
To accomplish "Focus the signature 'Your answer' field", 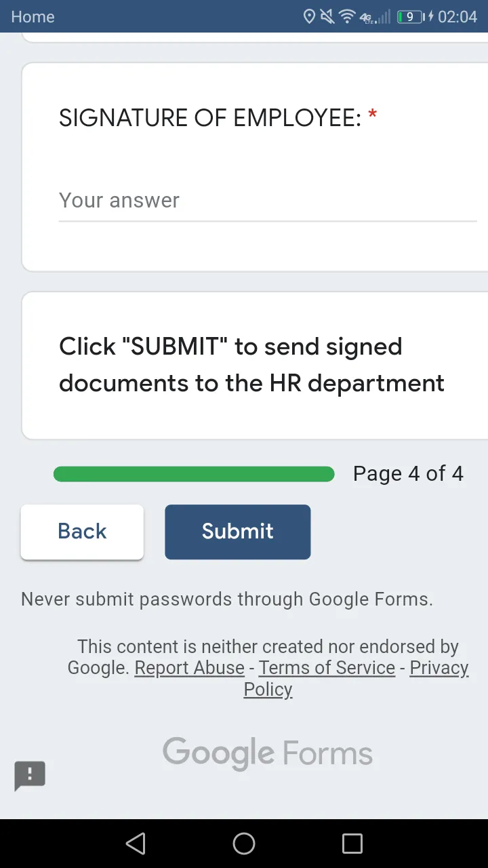I will 268,201.
